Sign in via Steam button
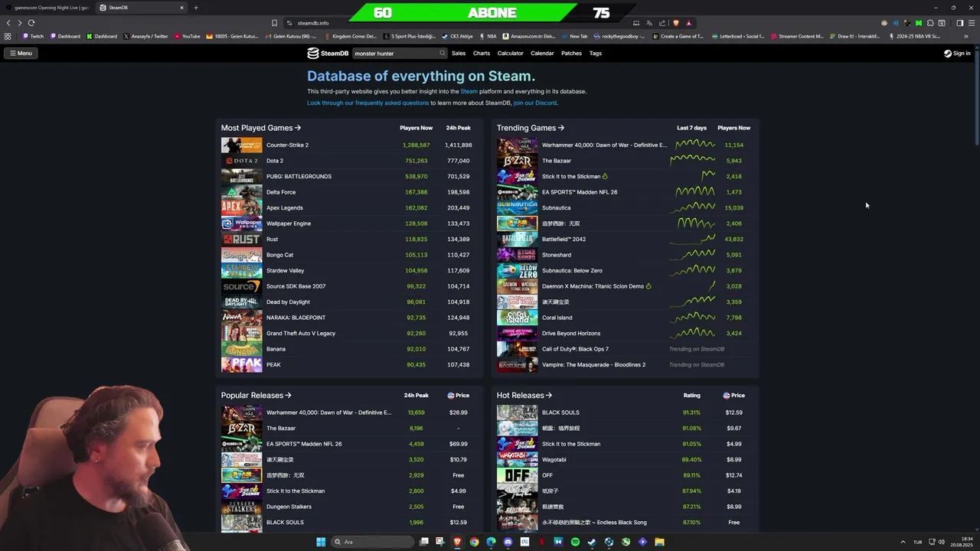The image size is (980, 551). tap(957, 54)
